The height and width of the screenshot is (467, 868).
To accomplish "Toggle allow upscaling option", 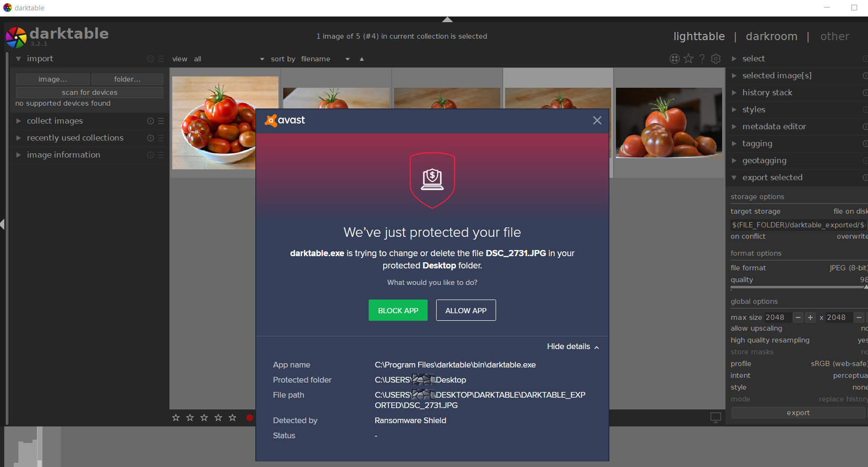I will 799,328.
